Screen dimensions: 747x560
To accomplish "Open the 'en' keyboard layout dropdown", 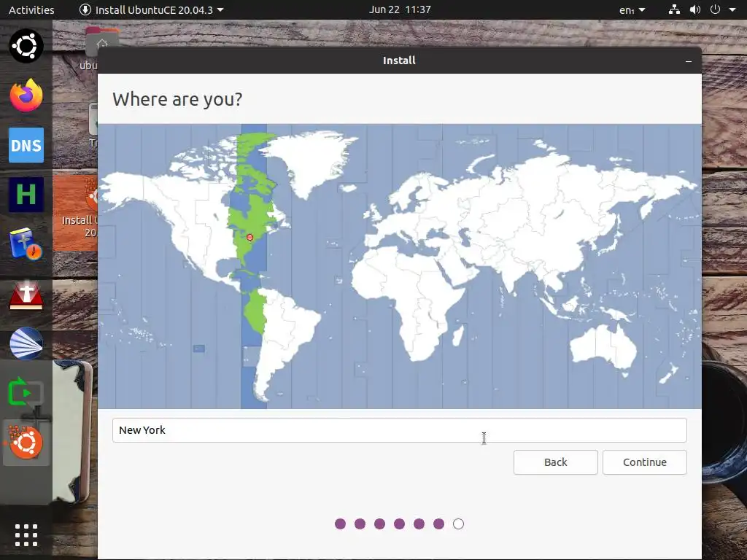I will [x=632, y=9].
